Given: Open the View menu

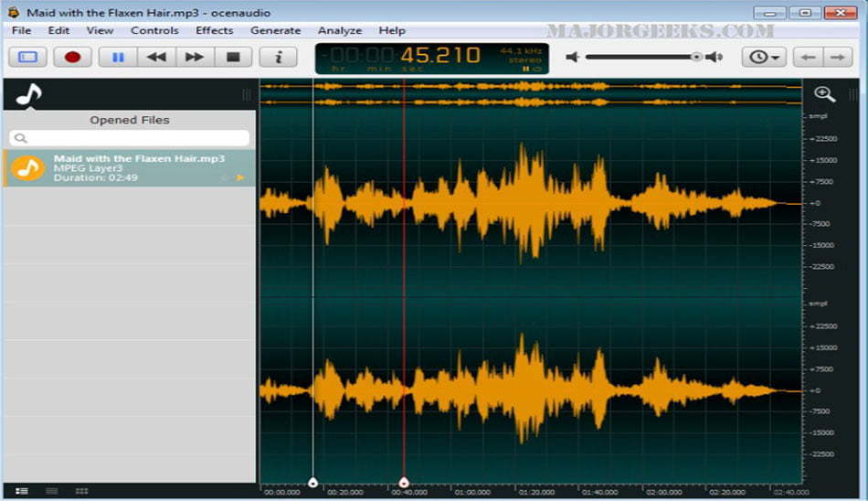Looking at the screenshot, I should coord(101,30).
